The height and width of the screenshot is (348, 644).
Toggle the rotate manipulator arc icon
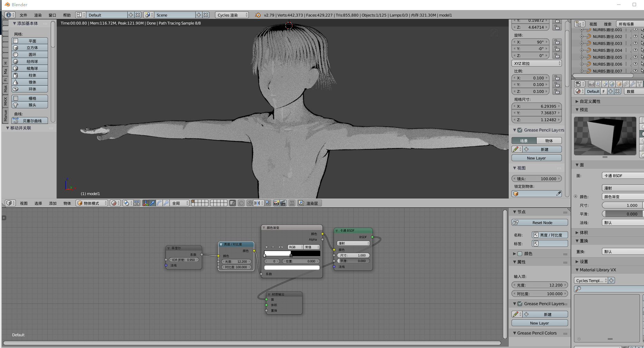pyautogui.click(x=159, y=203)
